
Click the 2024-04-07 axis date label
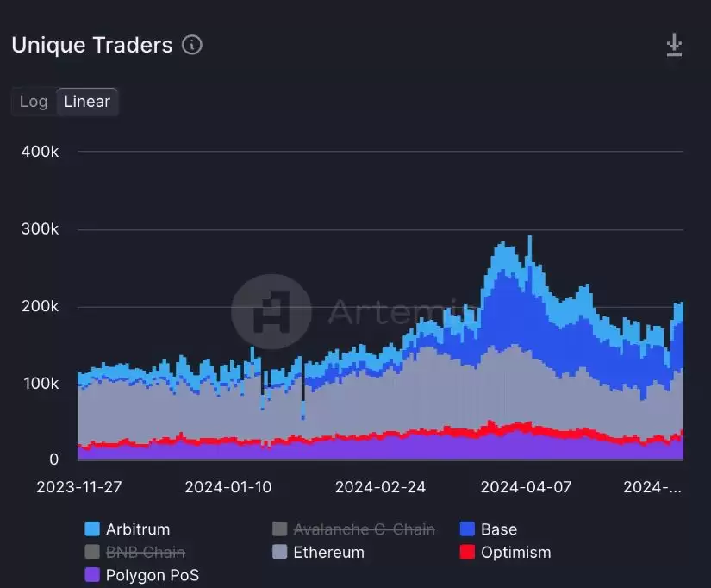[526, 486]
